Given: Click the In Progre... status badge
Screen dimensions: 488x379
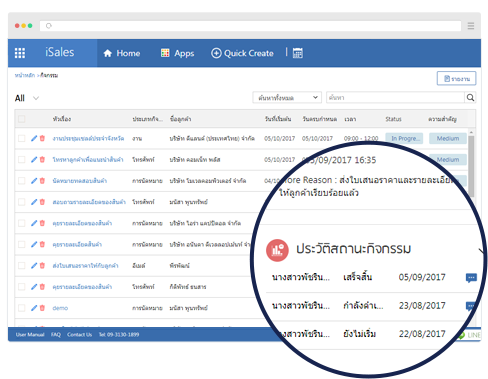Looking at the screenshot, I should pyautogui.click(x=404, y=138).
